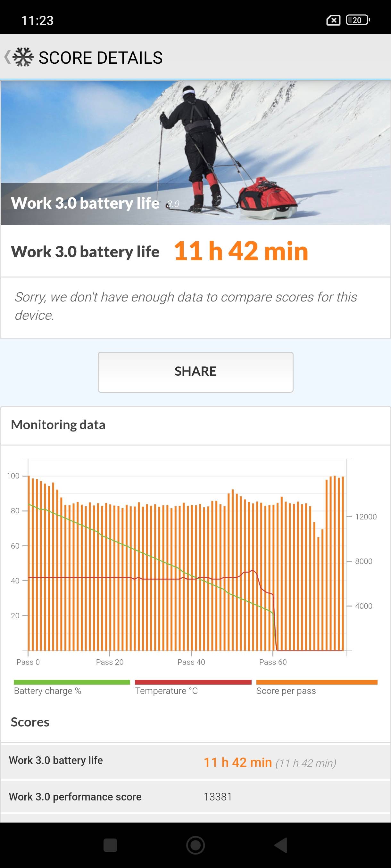Tap the back chevron beside the snowflake
391x868 pixels.
(7, 57)
